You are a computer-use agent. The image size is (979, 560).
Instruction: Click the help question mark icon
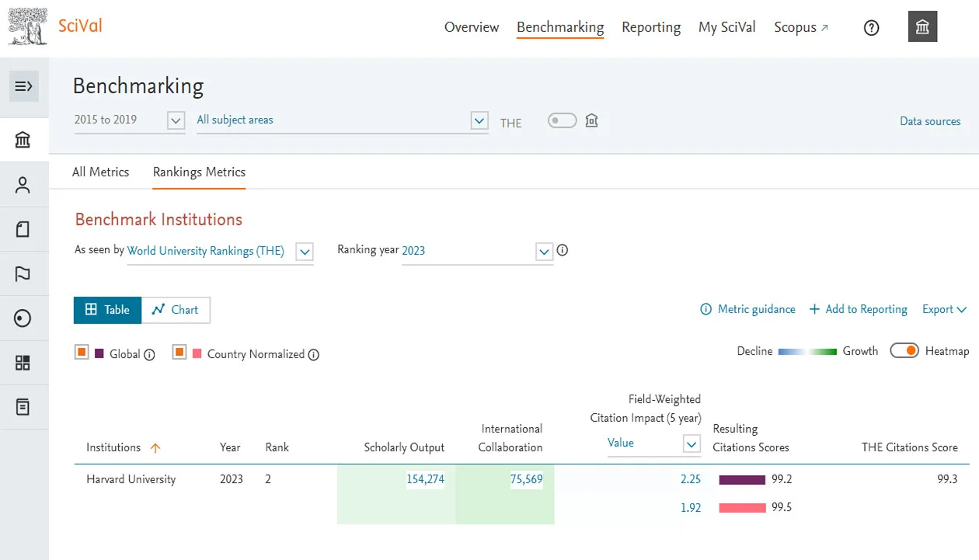coord(871,27)
